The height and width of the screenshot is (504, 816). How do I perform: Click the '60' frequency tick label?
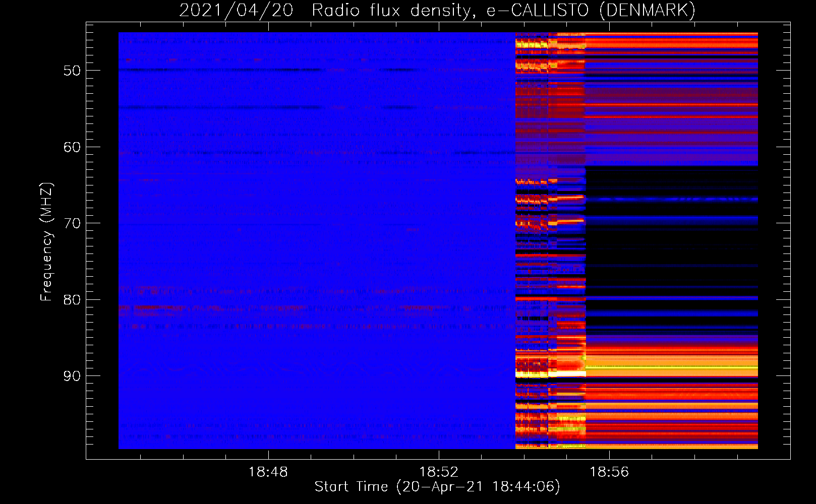[x=72, y=147]
